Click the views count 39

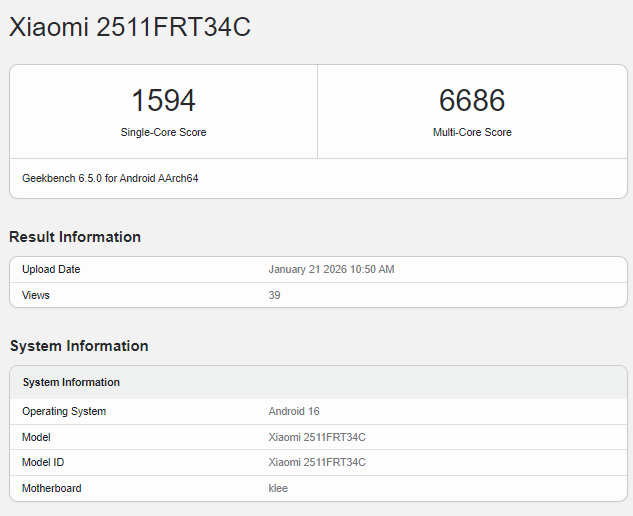click(x=275, y=295)
